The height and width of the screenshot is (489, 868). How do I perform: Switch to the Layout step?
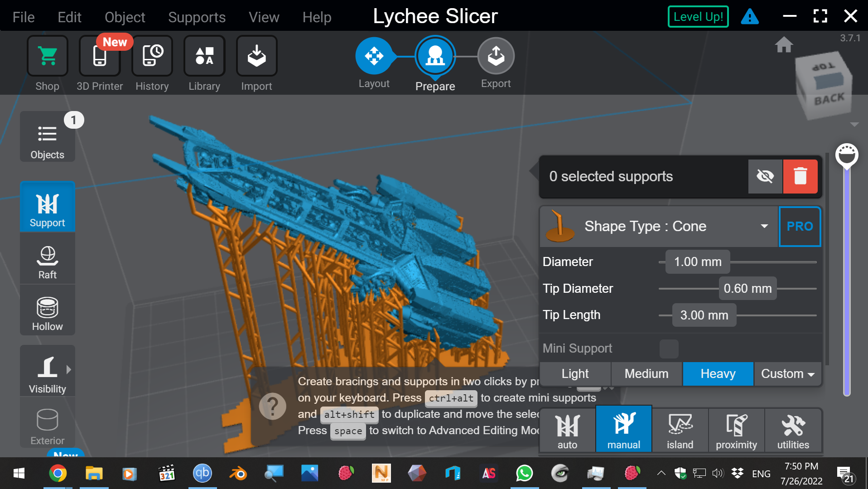tap(374, 56)
